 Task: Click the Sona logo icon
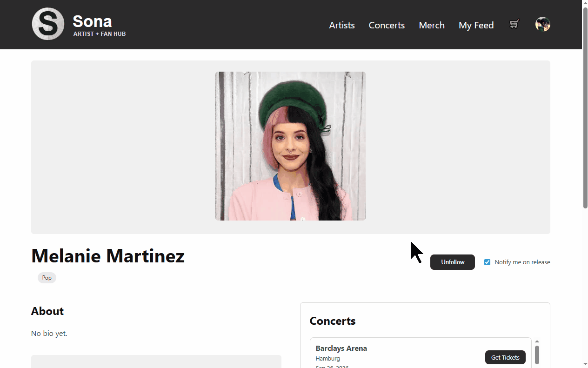48,24
